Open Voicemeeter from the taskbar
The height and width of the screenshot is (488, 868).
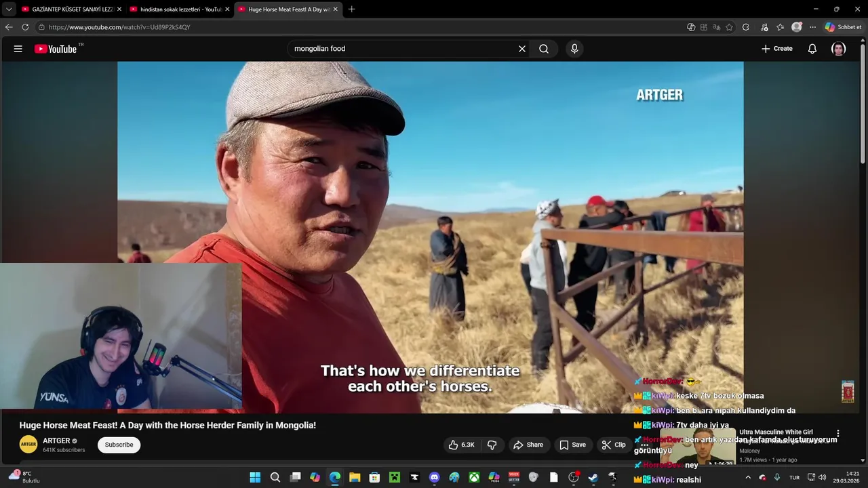[x=514, y=477]
